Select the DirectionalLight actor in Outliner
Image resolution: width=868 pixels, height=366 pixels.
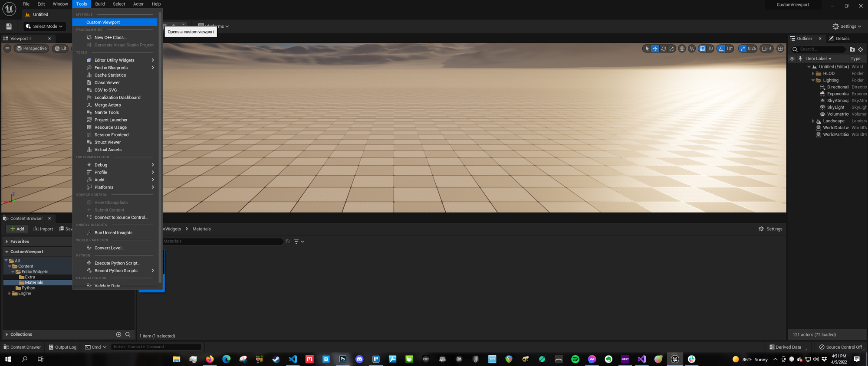click(x=838, y=87)
